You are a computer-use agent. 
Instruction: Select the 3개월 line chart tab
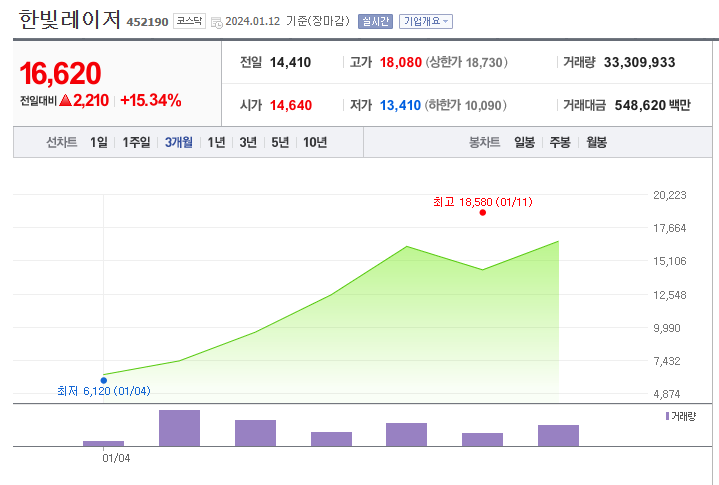178,143
